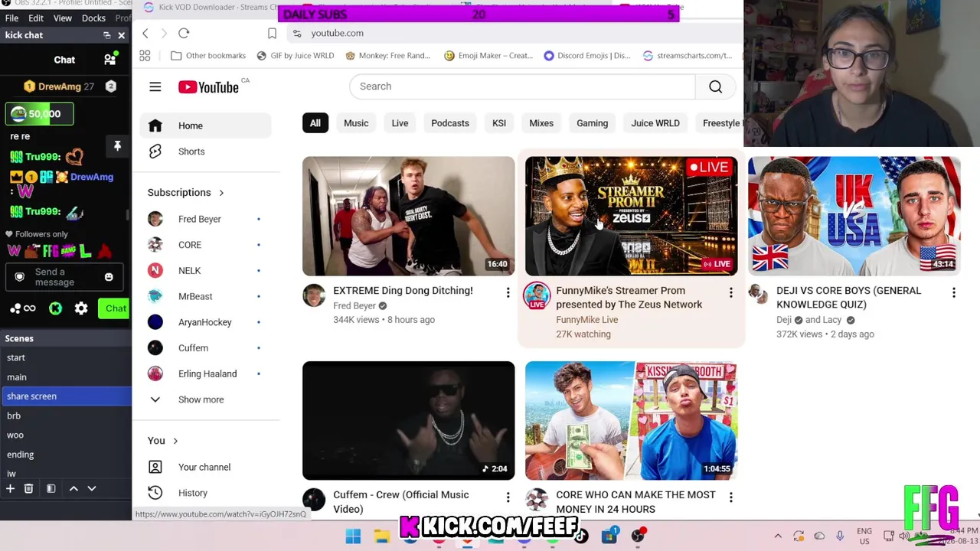Image resolution: width=980 pixels, height=551 pixels.
Task: Click the pin icon in the chat
Action: coord(117,146)
